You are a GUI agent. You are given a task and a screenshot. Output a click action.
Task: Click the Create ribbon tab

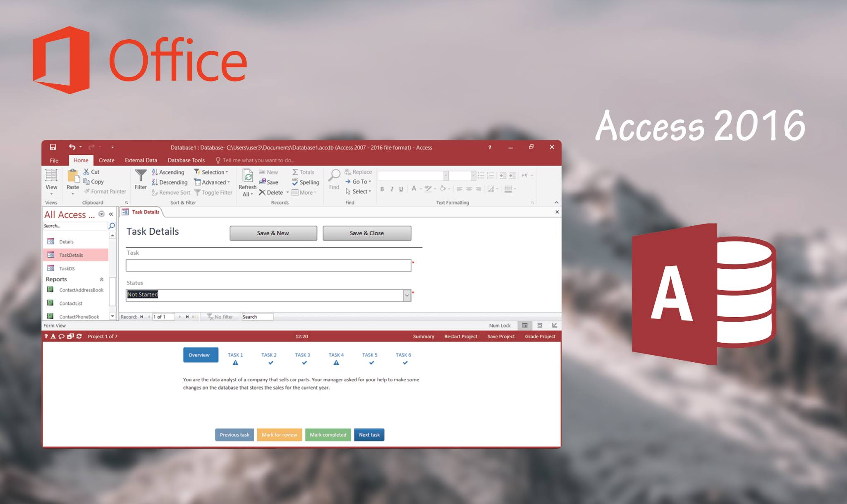pos(108,160)
